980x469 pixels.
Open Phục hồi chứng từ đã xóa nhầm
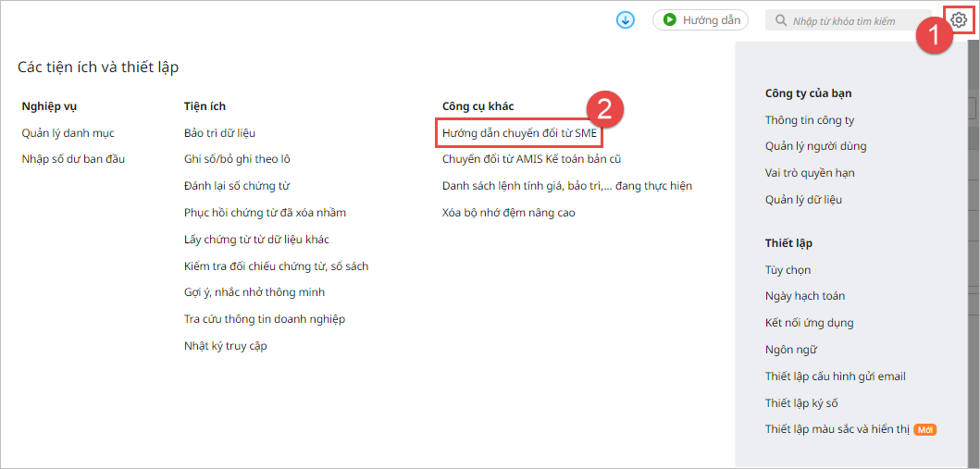(265, 213)
